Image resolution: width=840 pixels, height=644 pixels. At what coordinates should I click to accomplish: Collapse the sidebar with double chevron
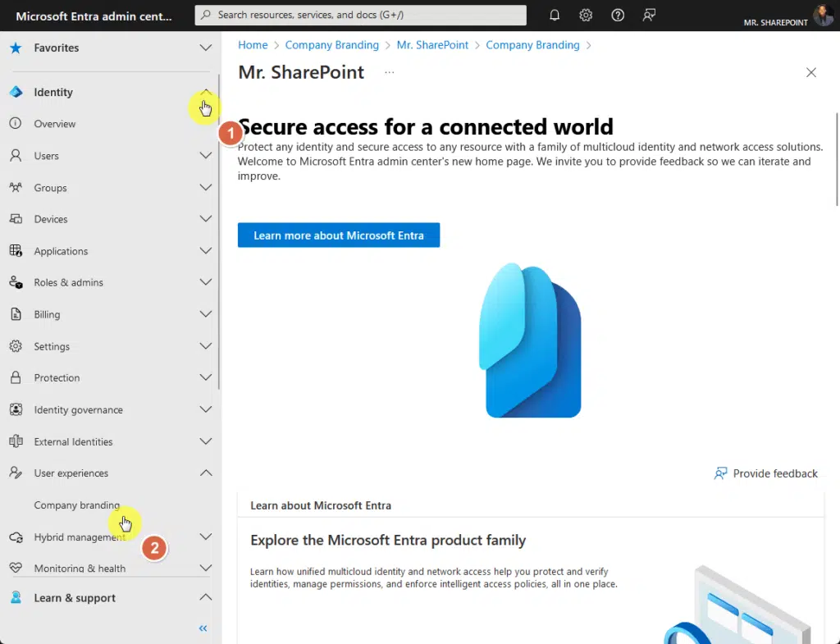pyautogui.click(x=203, y=628)
